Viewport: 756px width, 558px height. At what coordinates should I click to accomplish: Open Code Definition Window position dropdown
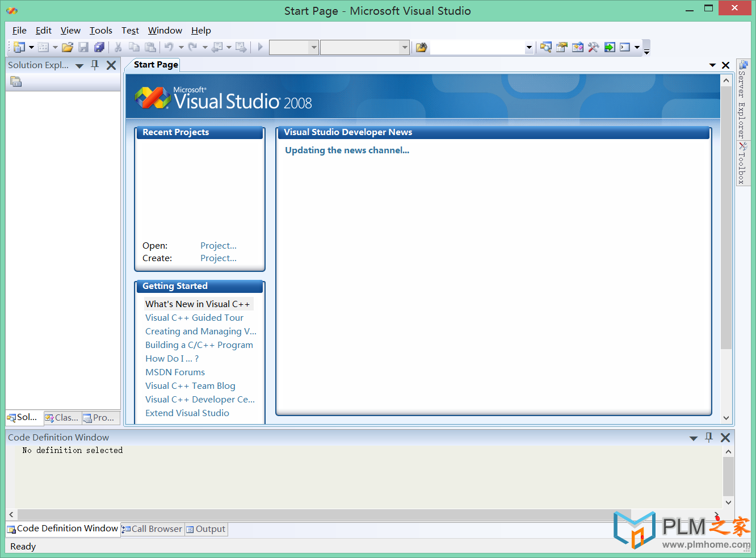(x=693, y=438)
